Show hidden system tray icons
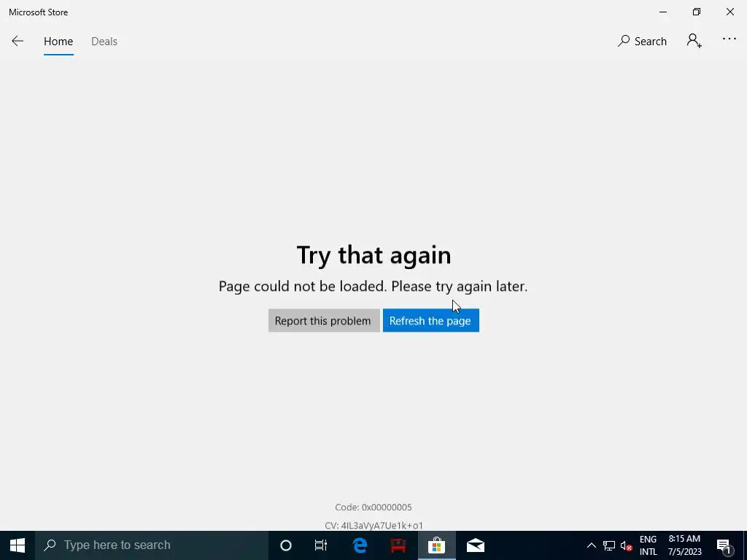747x560 pixels. point(591,545)
